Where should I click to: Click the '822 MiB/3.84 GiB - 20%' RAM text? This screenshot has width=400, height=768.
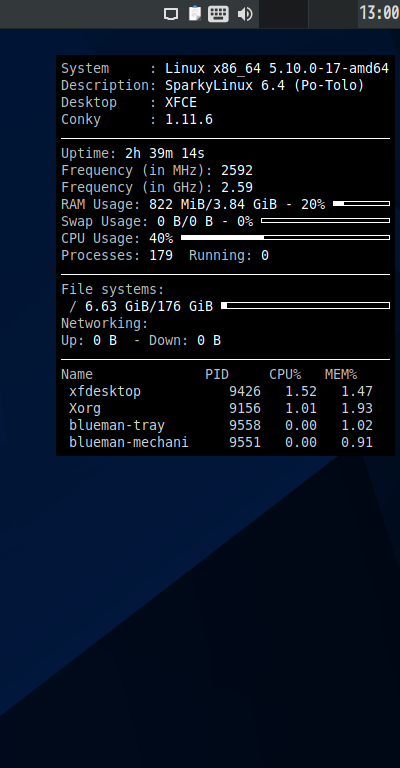point(237,204)
